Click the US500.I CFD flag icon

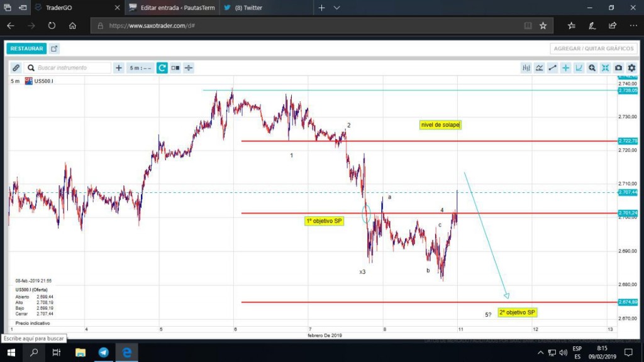pyautogui.click(x=29, y=81)
